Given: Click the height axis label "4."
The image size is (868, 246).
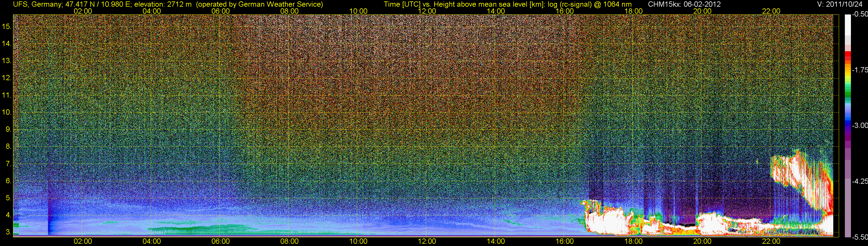Looking at the screenshot, I should [x=8, y=215].
